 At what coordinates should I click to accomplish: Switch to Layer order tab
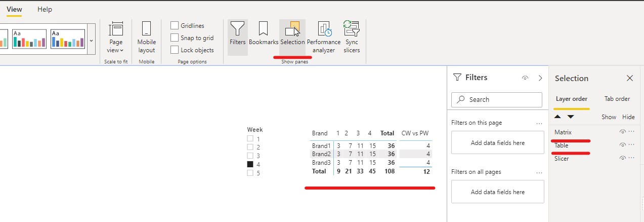tap(572, 99)
